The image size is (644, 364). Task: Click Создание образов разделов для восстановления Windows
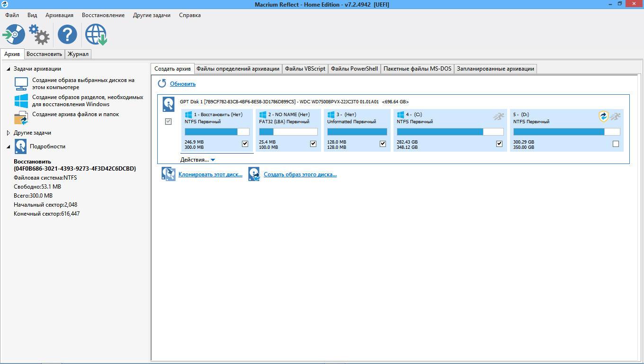88,101
